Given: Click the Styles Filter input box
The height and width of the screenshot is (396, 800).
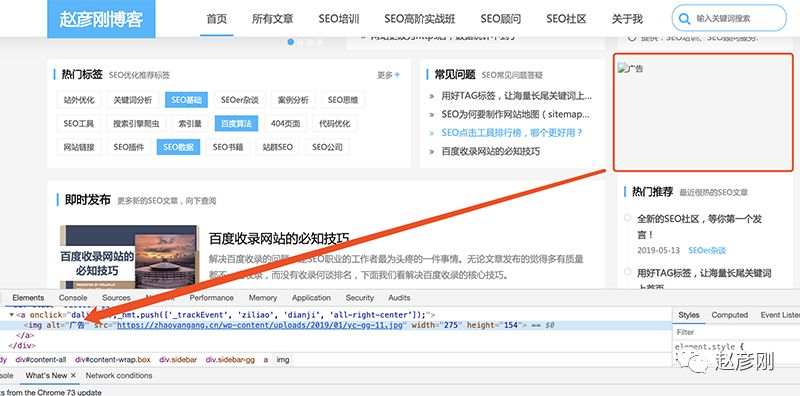Looking at the screenshot, I should [x=736, y=332].
